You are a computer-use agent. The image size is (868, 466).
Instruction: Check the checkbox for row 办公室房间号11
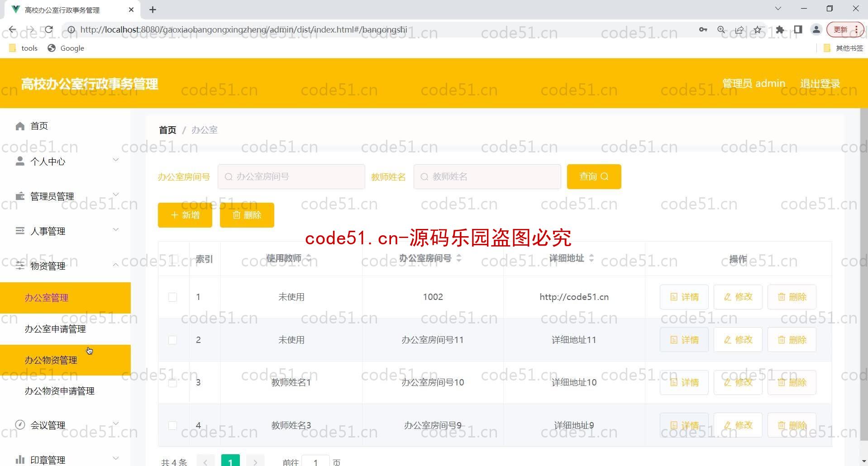172,340
